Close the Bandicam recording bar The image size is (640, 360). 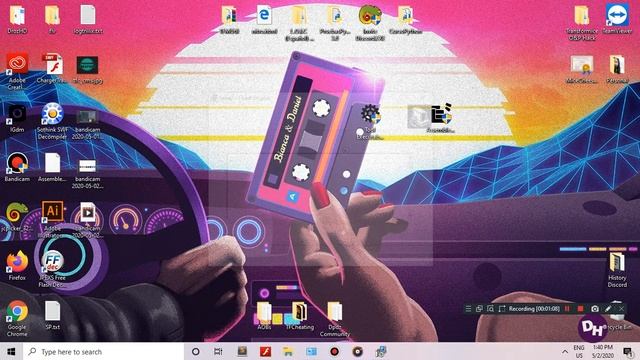click(x=621, y=309)
